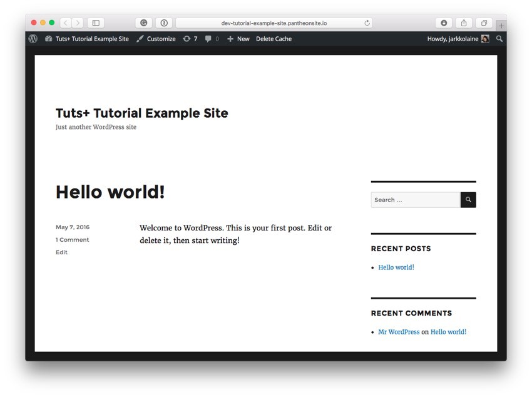This screenshot has height=397, width=532.
Task: Reload page using address bar refresh icon
Action: tap(367, 23)
